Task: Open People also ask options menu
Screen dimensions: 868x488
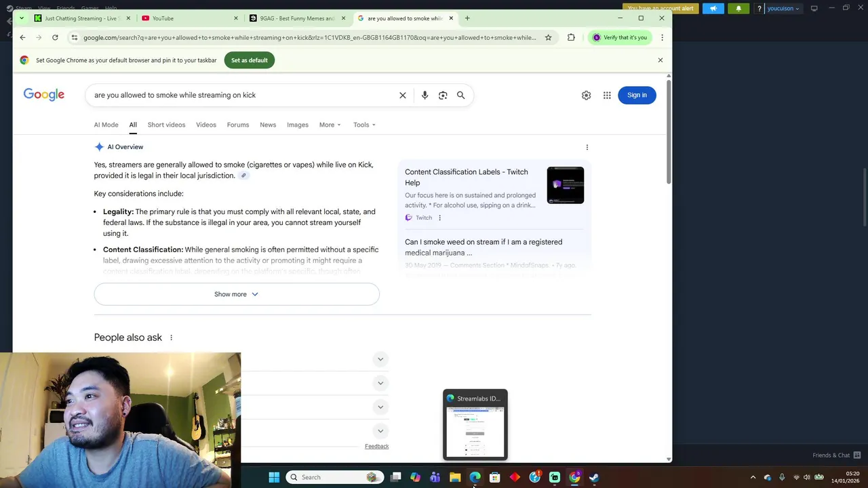Action: 171,338
